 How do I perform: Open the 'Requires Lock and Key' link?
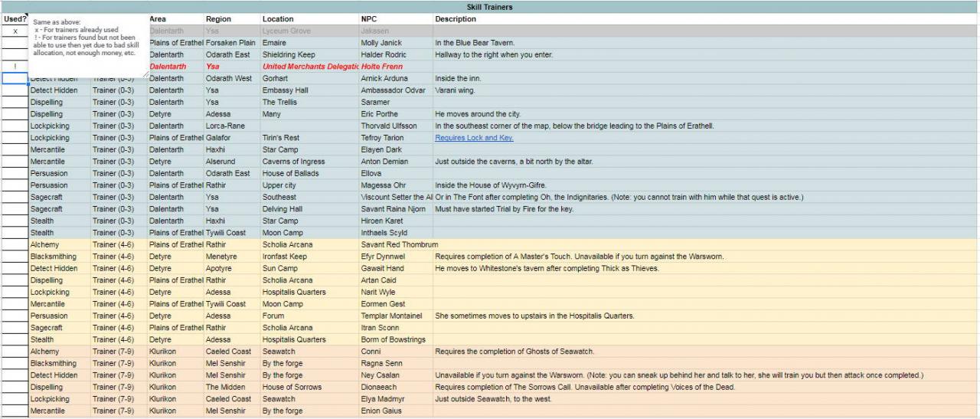click(x=474, y=138)
